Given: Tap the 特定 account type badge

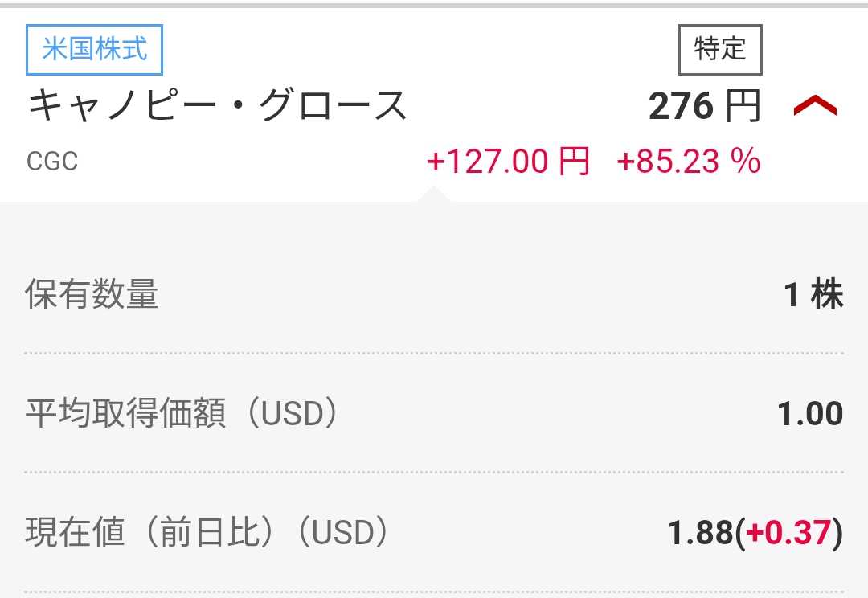Looking at the screenshot, I should pos(720,50).
